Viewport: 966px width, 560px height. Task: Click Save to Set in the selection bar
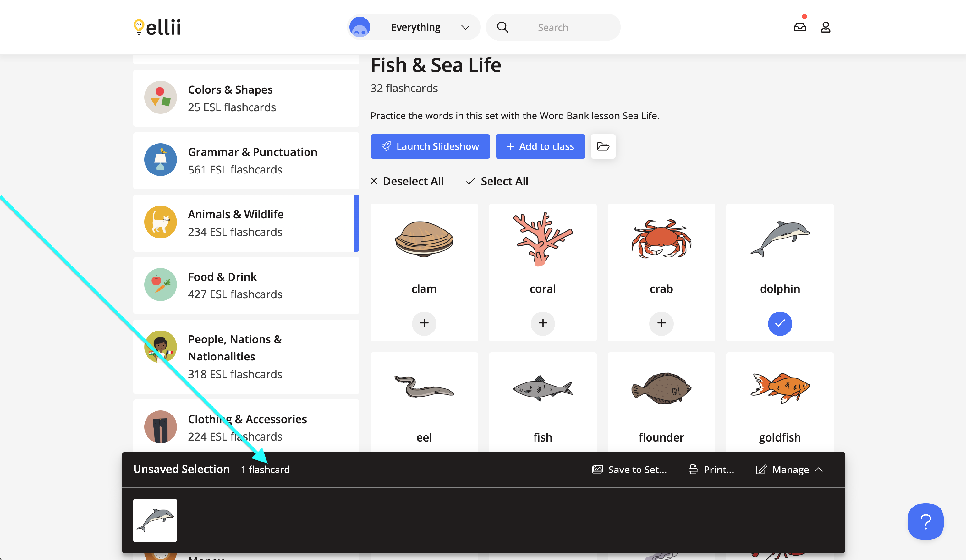coord(630,469)
